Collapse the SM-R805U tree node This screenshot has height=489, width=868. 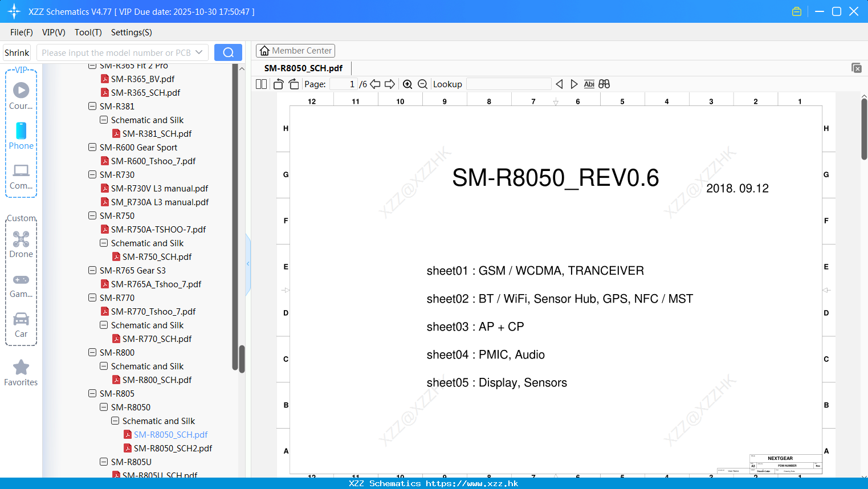(104, 462)
